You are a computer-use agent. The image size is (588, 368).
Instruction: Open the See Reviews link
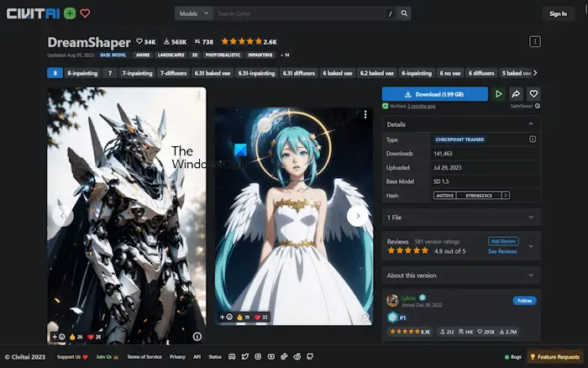pyautogui.click(x=502, y=251)
